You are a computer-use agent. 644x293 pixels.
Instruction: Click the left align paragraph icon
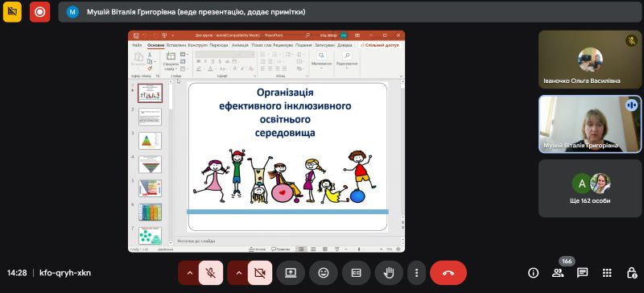263,68
